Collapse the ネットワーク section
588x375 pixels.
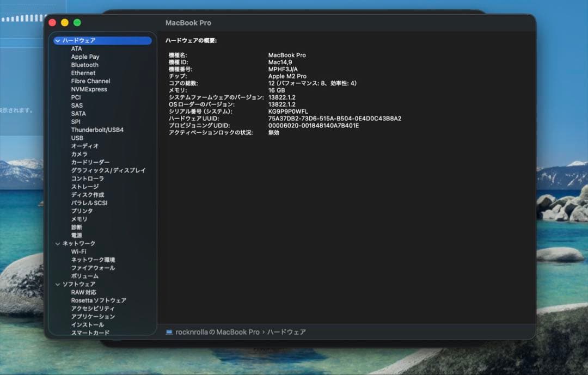pos(58,243)
